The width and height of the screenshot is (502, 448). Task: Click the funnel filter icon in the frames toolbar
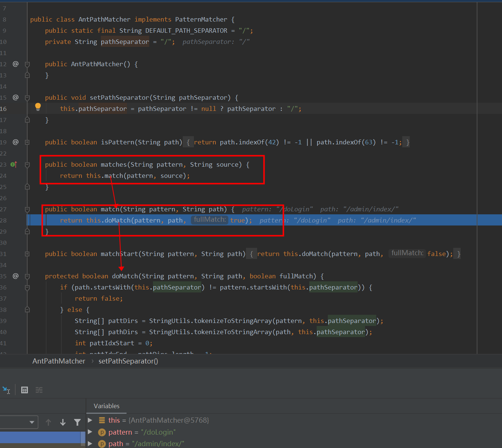77,422
